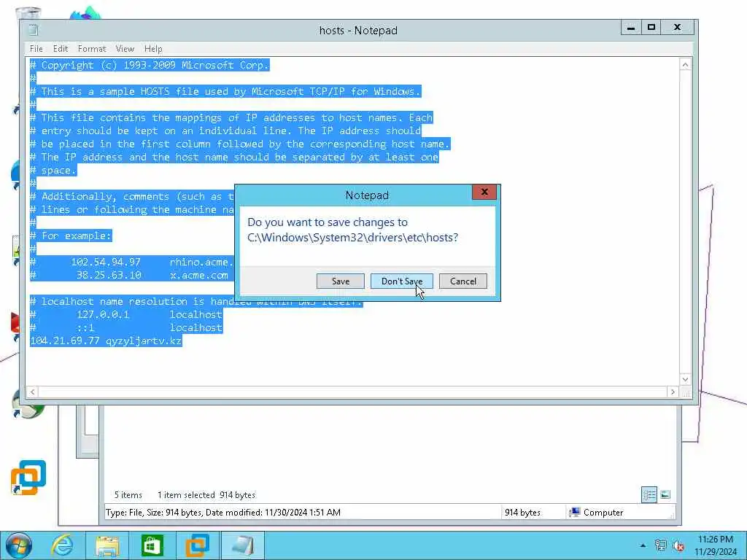This screenshot has width=747, height=560.
Task: Switch Explorer to details view icon
Action: coord(649,494)
